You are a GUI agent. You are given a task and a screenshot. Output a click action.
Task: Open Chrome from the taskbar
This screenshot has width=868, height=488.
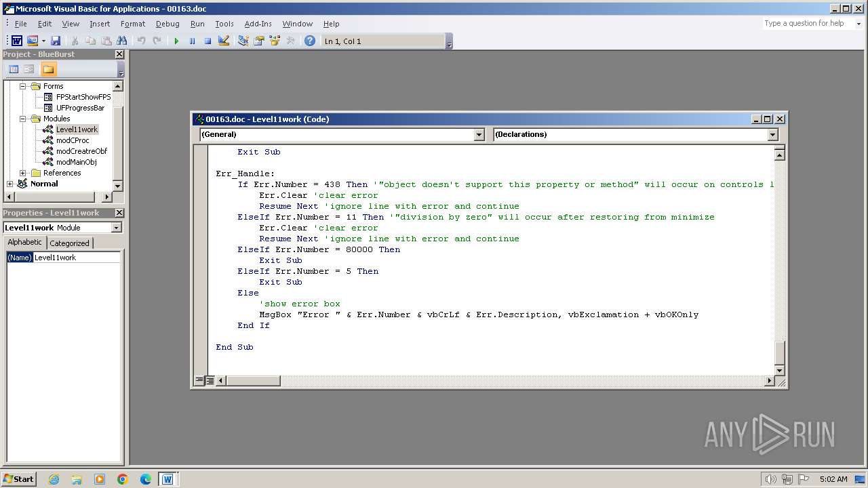click(x=123, y=479)
